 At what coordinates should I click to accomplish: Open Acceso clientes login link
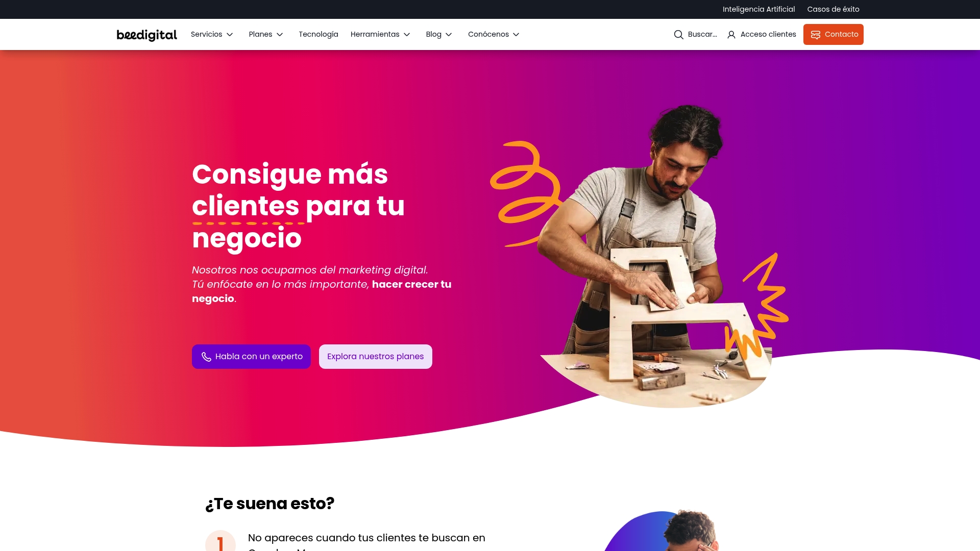[762, 34]
